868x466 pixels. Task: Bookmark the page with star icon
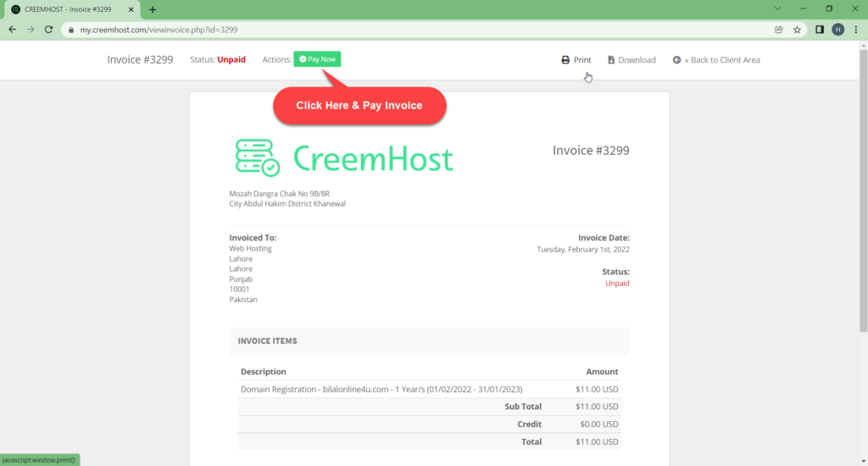point(797,30)
